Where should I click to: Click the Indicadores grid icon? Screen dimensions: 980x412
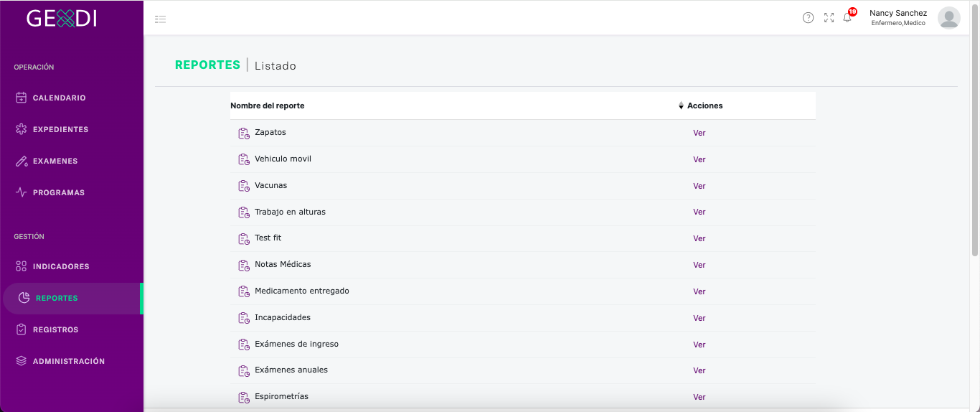[22, 266]
